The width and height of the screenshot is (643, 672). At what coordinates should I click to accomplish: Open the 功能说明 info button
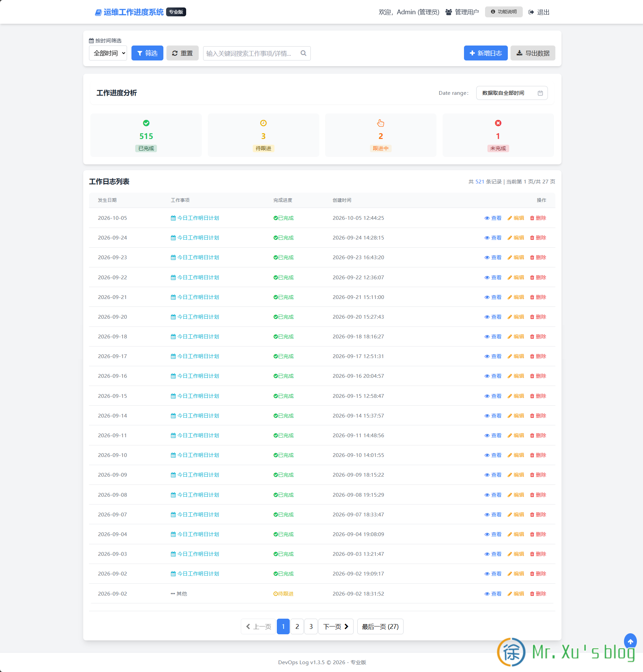click(503, 12)
